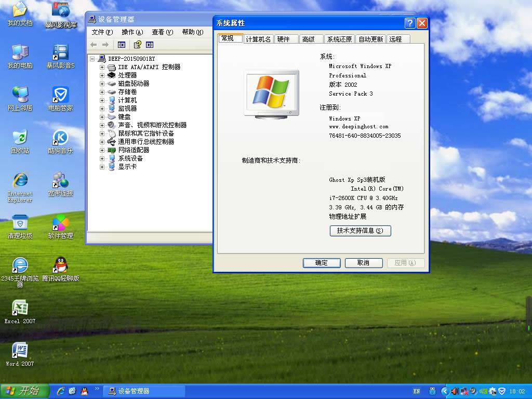Open Excel 2007 desktop shortcut
Viewport: 532px width, 399px height.
(20, 312)
